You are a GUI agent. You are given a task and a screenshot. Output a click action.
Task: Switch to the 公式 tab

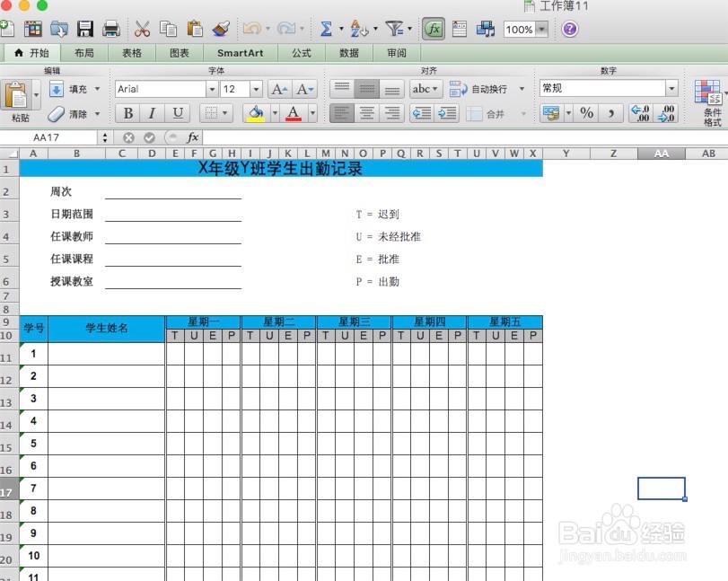302,53
